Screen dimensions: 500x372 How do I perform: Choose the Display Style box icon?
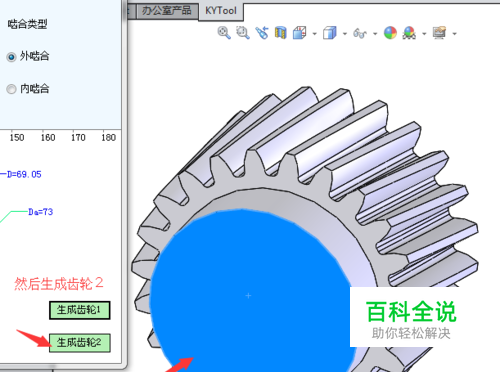pyautogui.click(x=330, y=33)
